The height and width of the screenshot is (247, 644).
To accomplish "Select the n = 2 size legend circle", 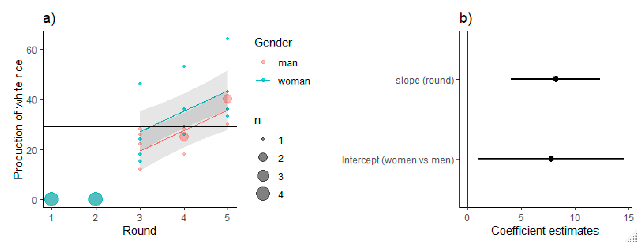I will click(x=263, y=157).
